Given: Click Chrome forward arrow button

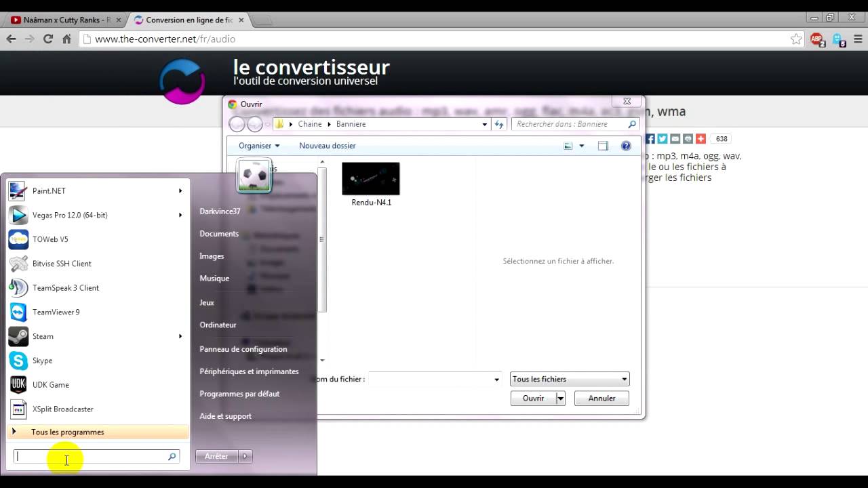Looking at the screenshot, I should pyautogui.click(x=29, y=39).
